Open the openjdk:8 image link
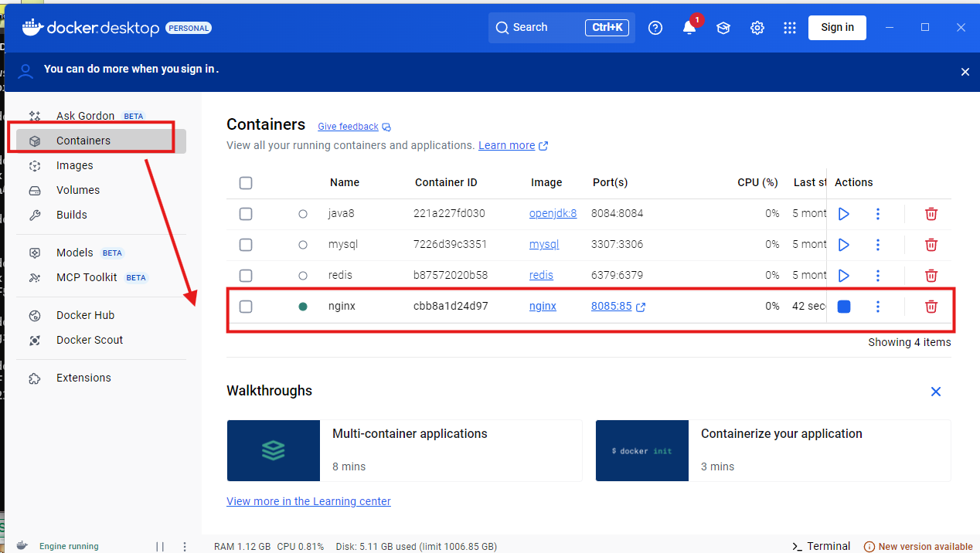The width and height of the screenshot is (980, 553). tap(553, 214)
